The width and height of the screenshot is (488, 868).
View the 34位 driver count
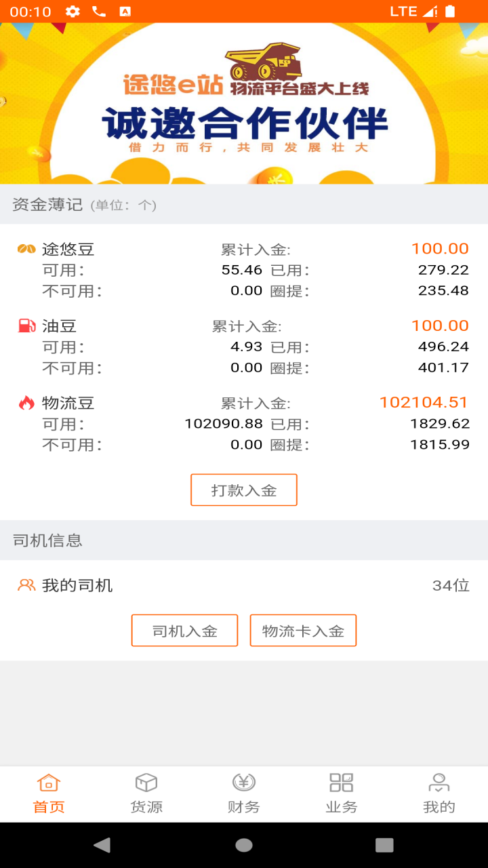coord(451,585)
